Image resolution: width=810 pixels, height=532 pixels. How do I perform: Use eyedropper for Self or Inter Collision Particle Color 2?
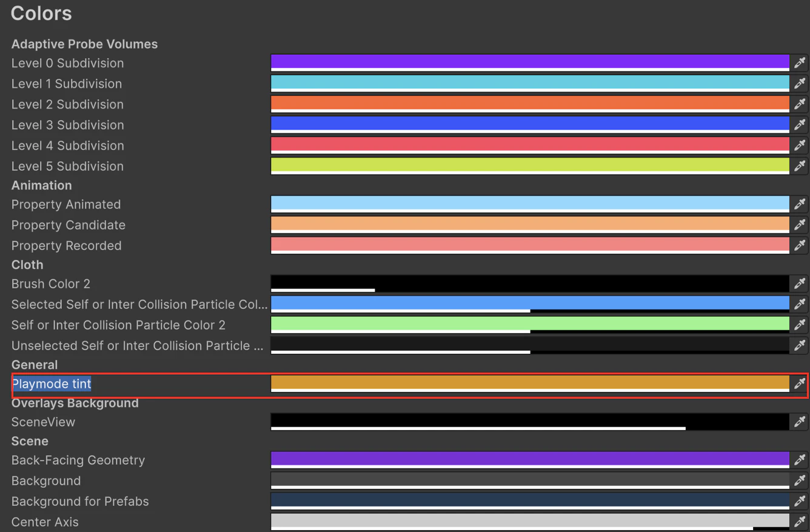(800, 325)
